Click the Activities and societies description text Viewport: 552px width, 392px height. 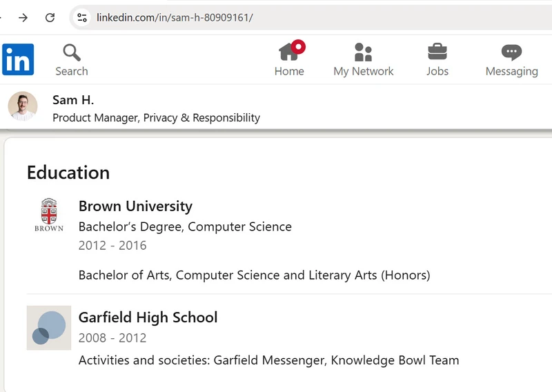(268, 360)
